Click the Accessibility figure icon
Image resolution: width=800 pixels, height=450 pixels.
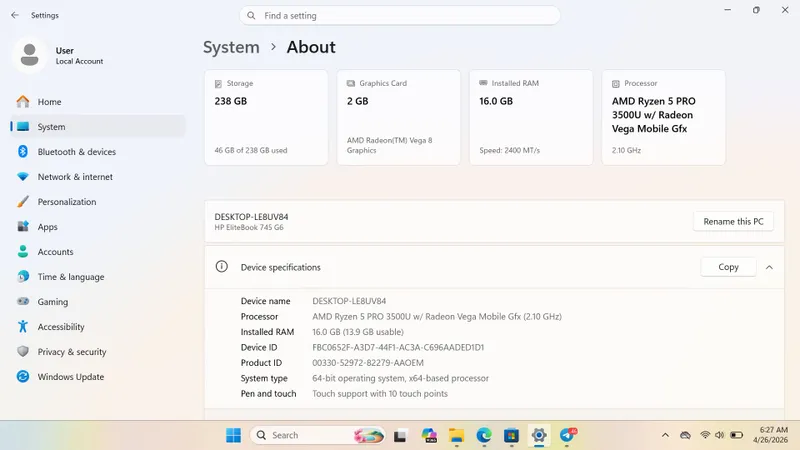(x=23, y=327)
